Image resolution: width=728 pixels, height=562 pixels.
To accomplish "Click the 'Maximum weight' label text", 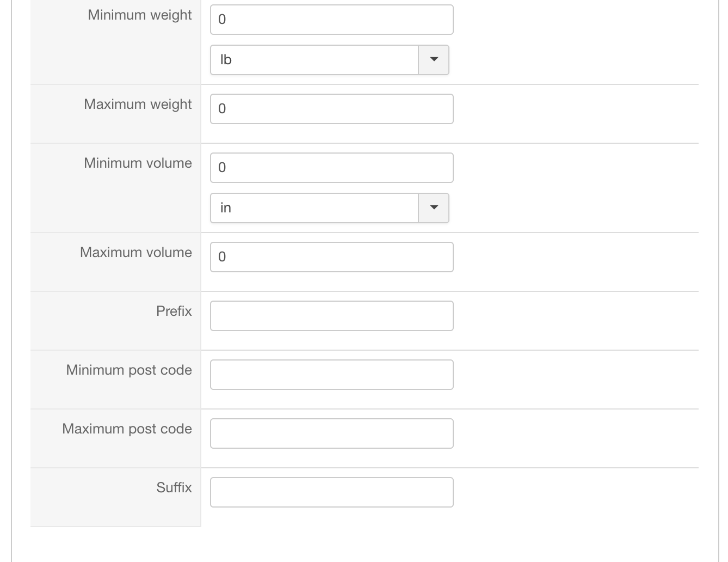I will (138, 105).
